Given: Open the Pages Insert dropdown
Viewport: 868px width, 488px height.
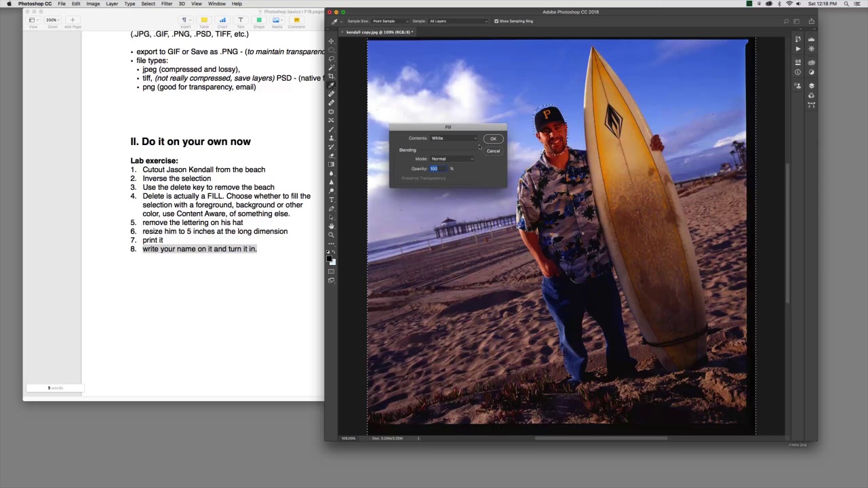Looking at the screenshot, I should tap(186, 20).
